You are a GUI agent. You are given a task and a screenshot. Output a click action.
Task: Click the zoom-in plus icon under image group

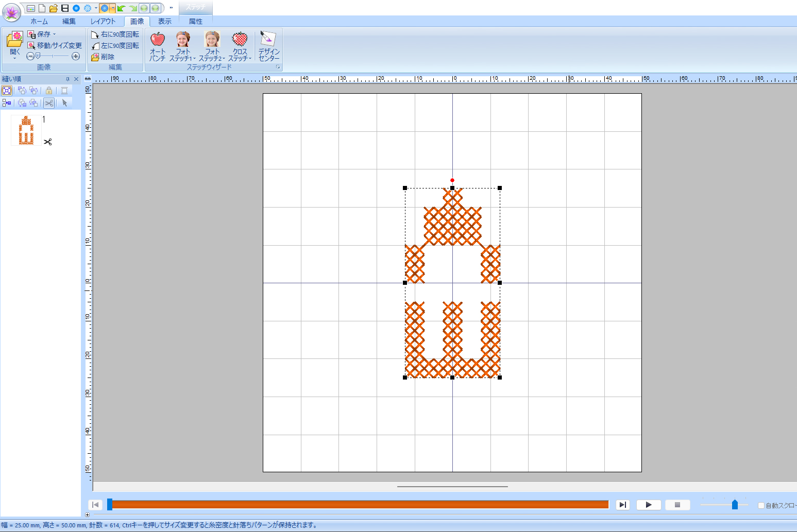click(76, 56)
